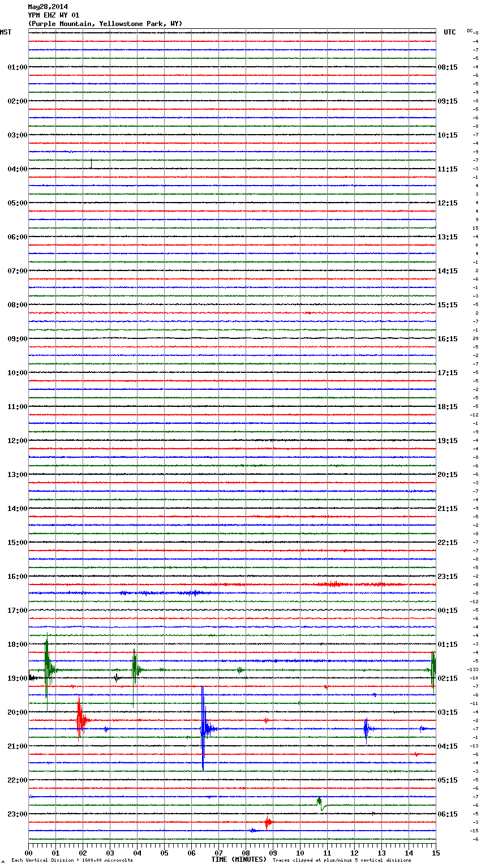Click the '00:15' UTC time label
The width and height of the screenshot is (481, 868).
[x=448, y=611]
